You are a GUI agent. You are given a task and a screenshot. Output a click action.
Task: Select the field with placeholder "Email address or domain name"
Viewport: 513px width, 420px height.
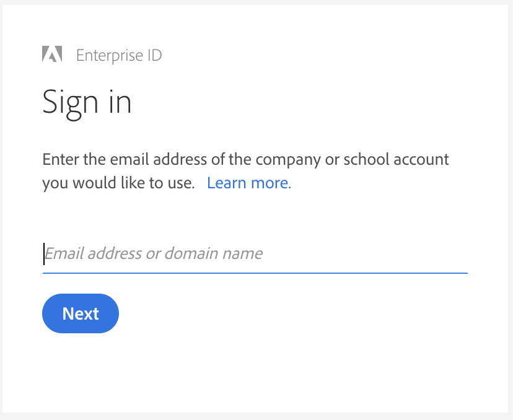click(255, 253)
